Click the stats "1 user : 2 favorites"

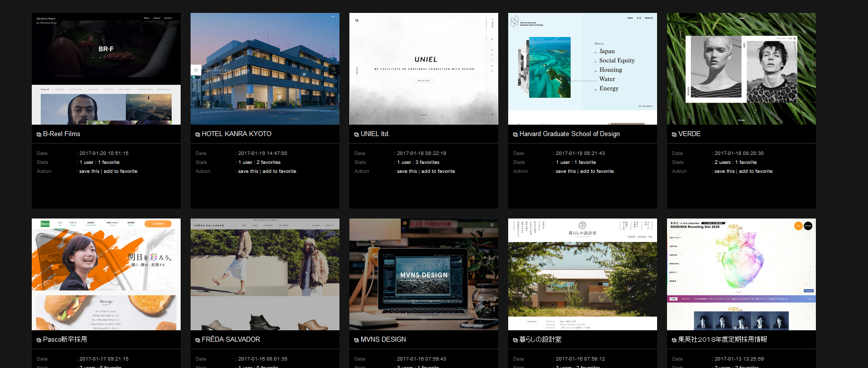(260, 162)
